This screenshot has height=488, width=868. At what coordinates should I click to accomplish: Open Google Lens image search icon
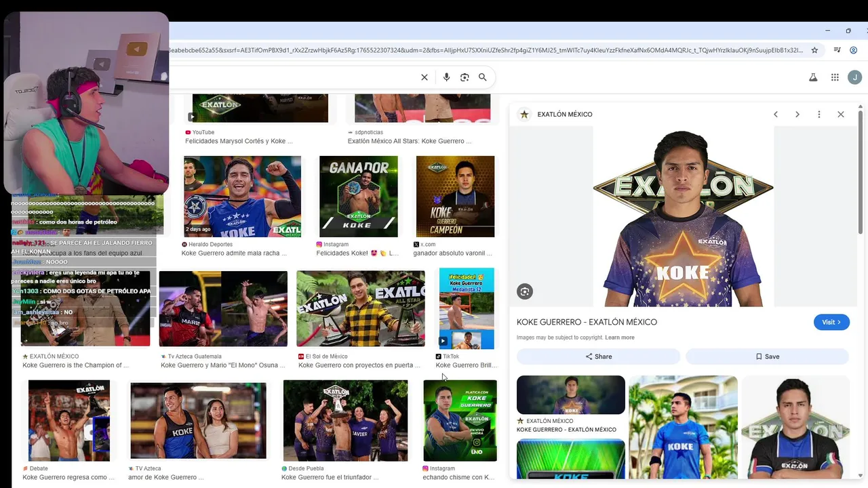(465, 77)
